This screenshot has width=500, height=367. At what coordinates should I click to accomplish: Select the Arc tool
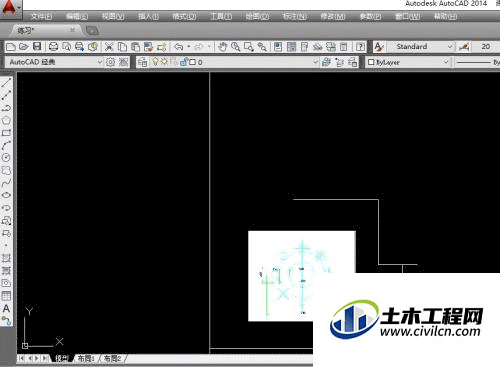point(6,145)
